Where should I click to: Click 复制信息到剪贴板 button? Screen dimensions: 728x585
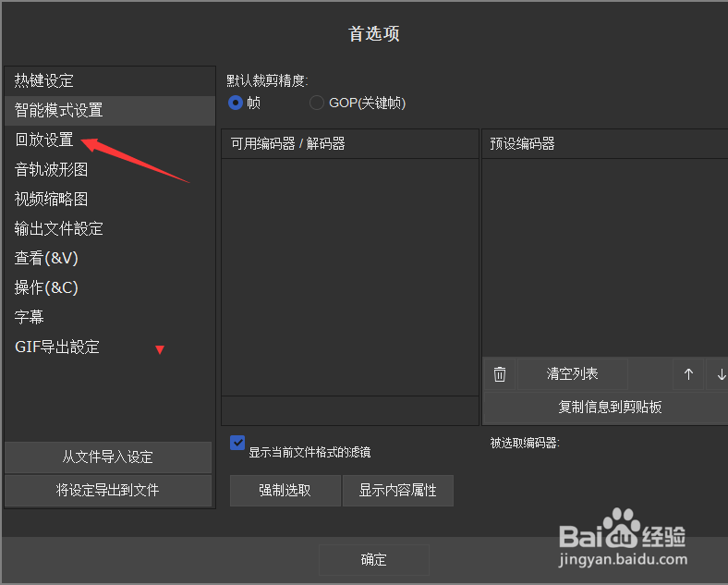click(606, 408)
